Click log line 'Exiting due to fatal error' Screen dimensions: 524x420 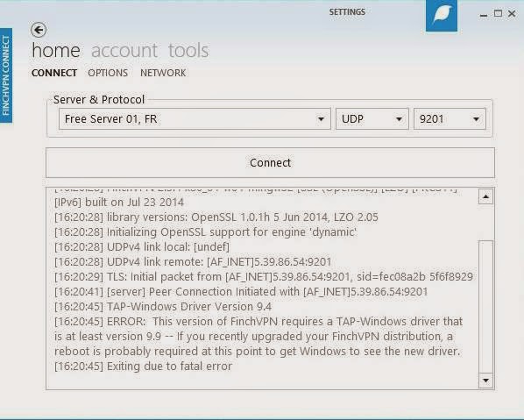143,367
